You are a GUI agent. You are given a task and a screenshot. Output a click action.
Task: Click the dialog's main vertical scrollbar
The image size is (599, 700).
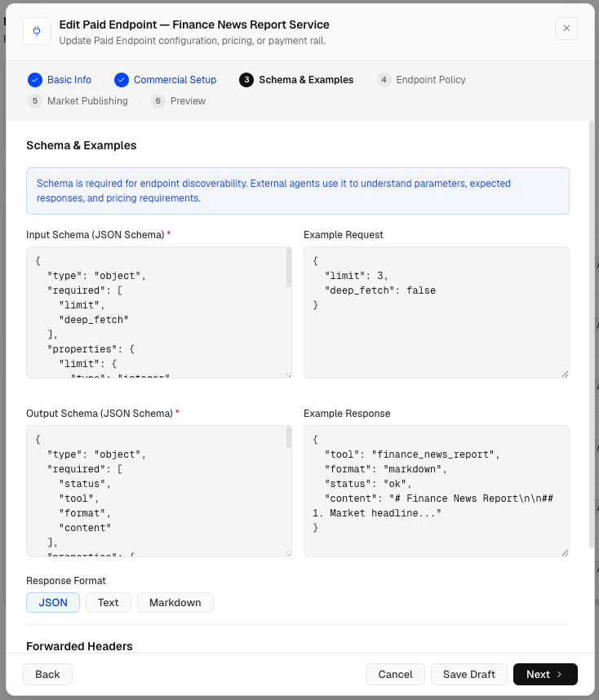point(592,334)
